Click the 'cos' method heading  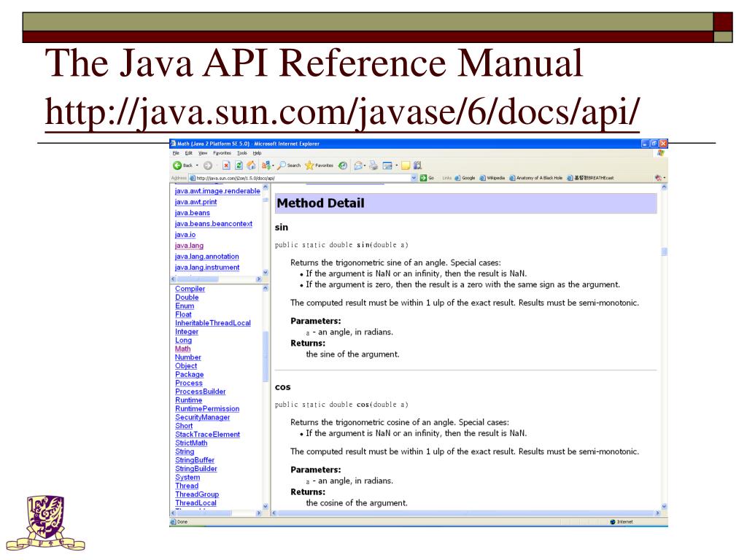pos(282,387)
